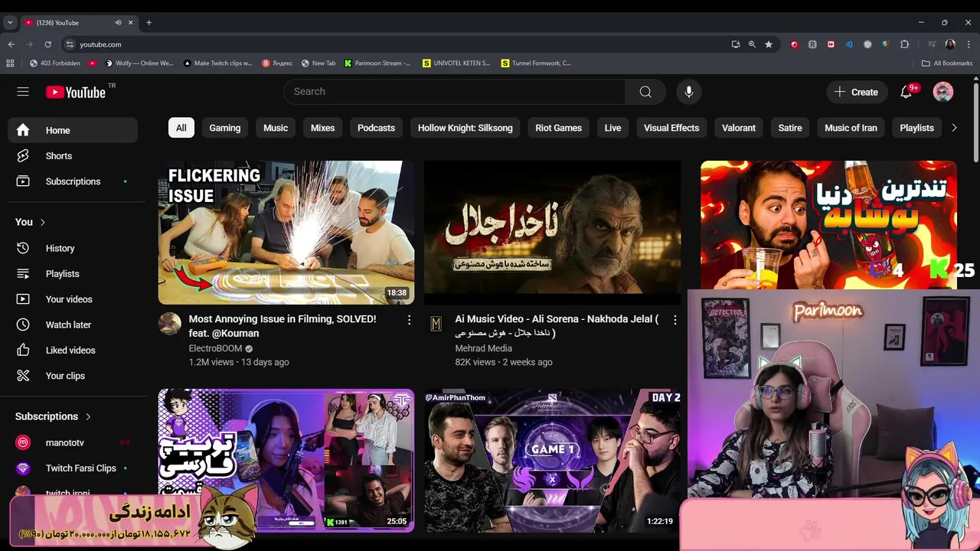
Task: Open manototv subscription channel
Action: tap(73, 442)
